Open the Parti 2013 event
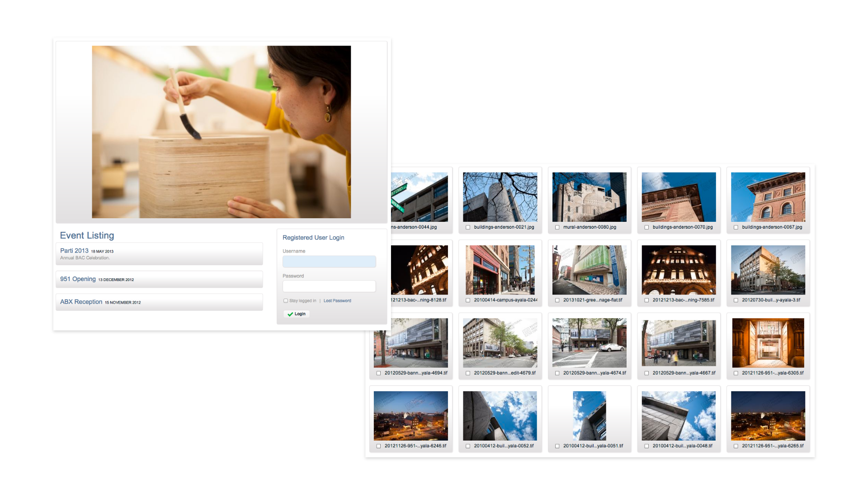Screen dimensions: 868x488 coord(74,251)
